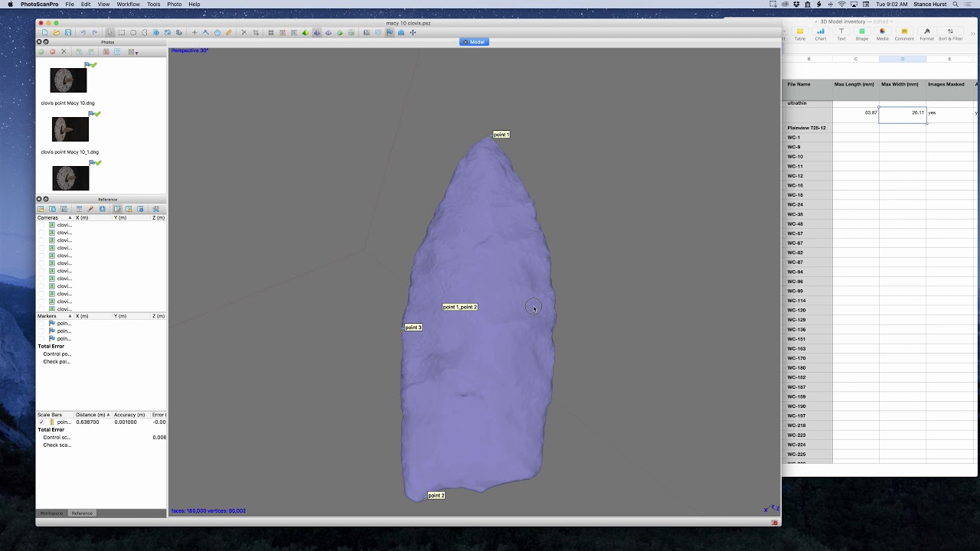Screen dimensions: 980x551
Task: Open the Workflow menu
Action: [128, 5]
